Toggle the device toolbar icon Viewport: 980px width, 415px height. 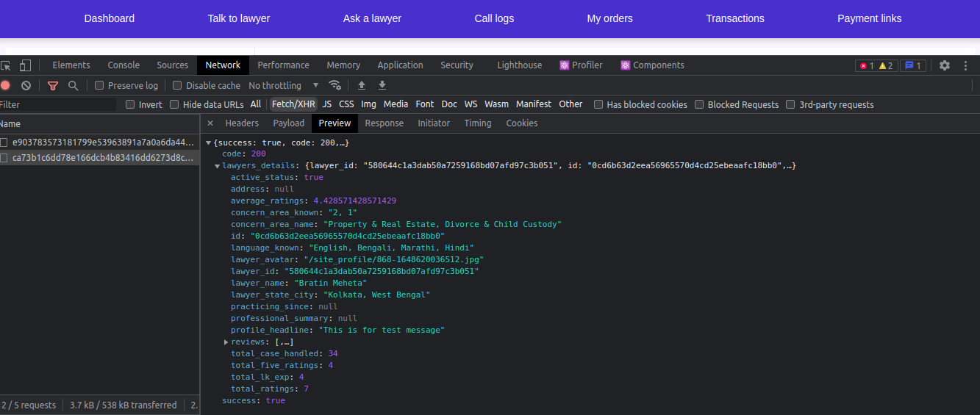(25, 65)
